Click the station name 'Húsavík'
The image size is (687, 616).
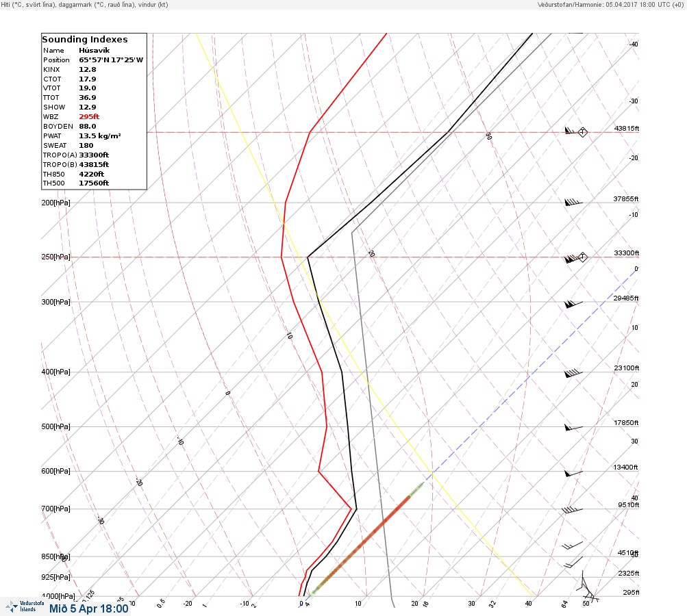coord(95,51)
